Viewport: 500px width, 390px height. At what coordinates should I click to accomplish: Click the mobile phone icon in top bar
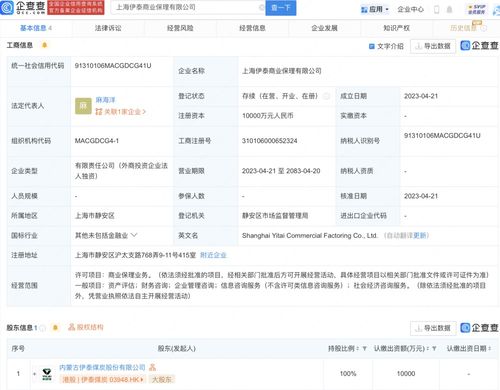pos(436,9)
